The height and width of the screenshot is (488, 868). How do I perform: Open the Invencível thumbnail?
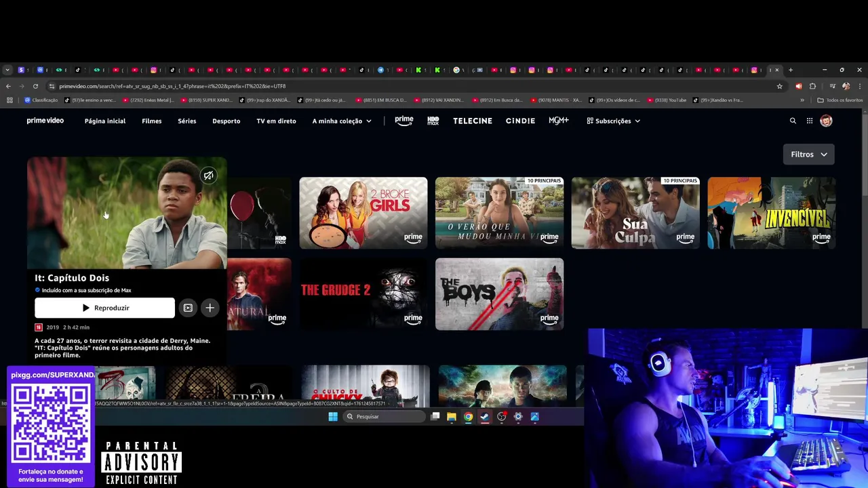tap(772, 213)
